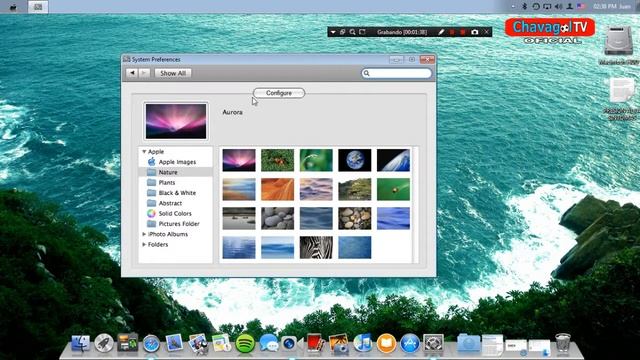The width and height of the screenshot is (640, 360).
Task: Open the Configure button
Action: click(279, 93)
